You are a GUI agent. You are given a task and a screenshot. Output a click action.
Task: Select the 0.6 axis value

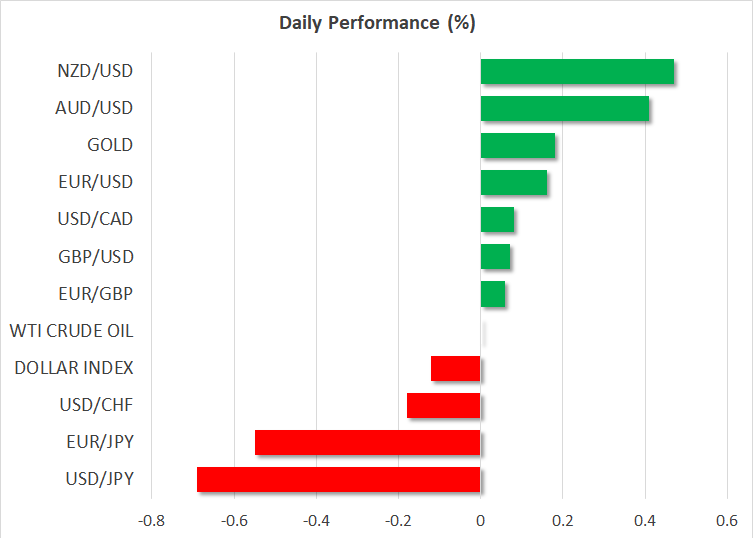point(727,521)
